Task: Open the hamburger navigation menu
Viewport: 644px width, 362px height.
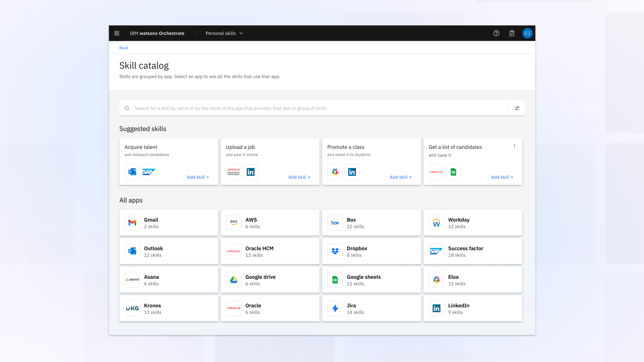Action: (x=117, y=33)
